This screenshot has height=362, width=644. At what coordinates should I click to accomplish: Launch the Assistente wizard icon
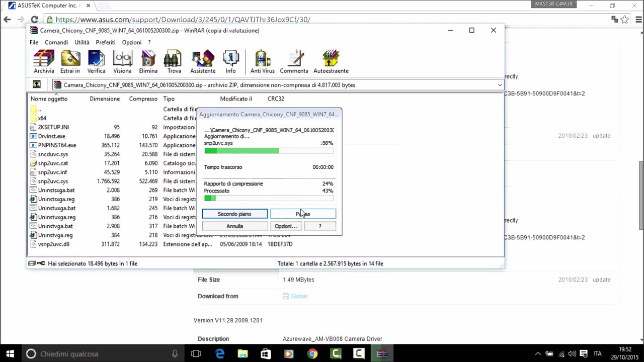pyautogui.click(x=203, y=62)
